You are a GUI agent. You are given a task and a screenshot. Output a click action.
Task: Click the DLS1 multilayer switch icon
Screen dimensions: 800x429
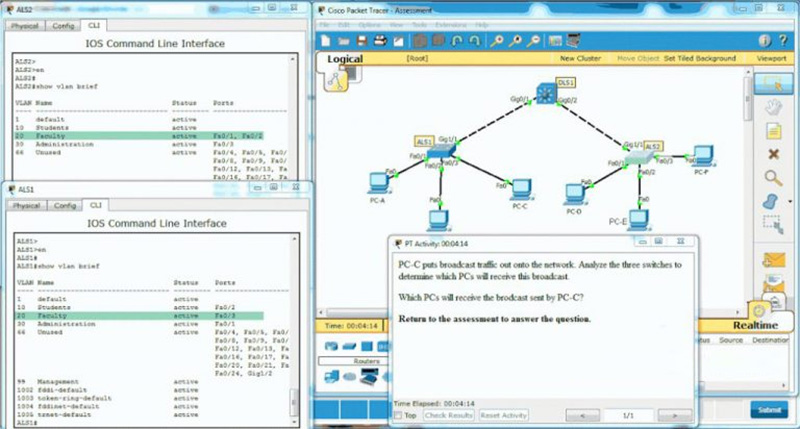[546, 94]
